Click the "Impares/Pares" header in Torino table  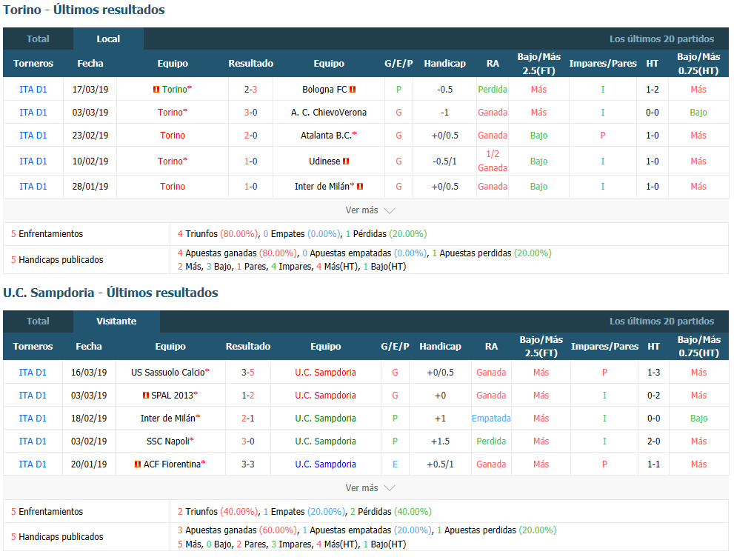point(603,64)
